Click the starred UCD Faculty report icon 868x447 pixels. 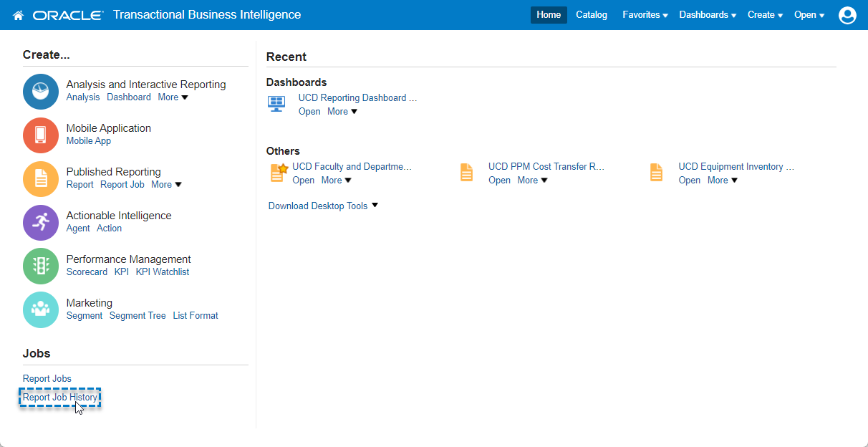pyautogui.click(x=279, y=173)
